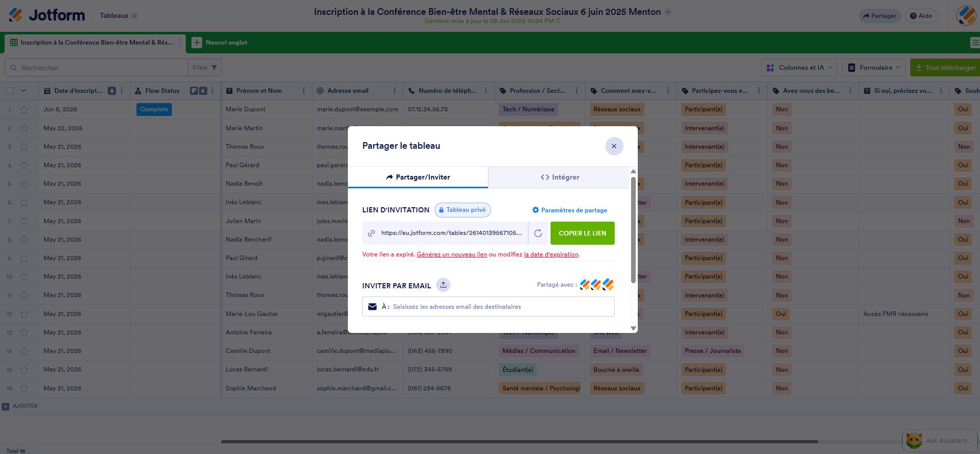980x454 pixels.
Task: Open the Filtre filter button
Action: pos(205,68)
